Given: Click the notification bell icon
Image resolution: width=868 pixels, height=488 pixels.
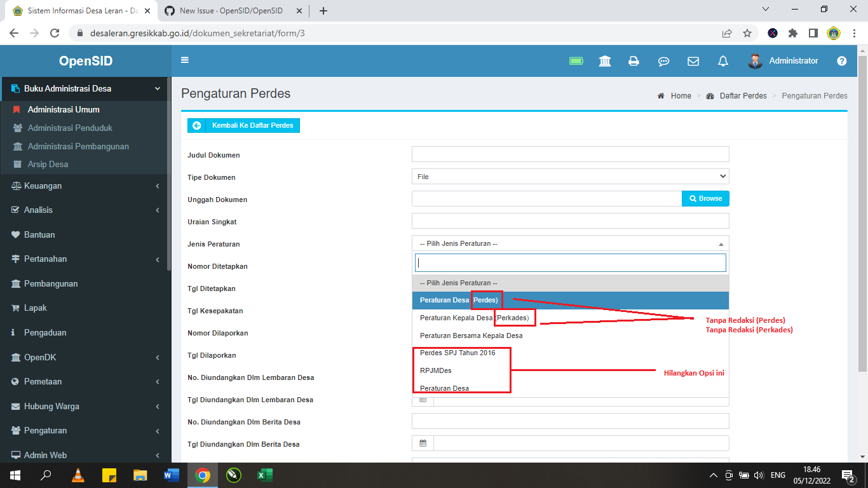Looking at the screenshot, I should (722, 61).
